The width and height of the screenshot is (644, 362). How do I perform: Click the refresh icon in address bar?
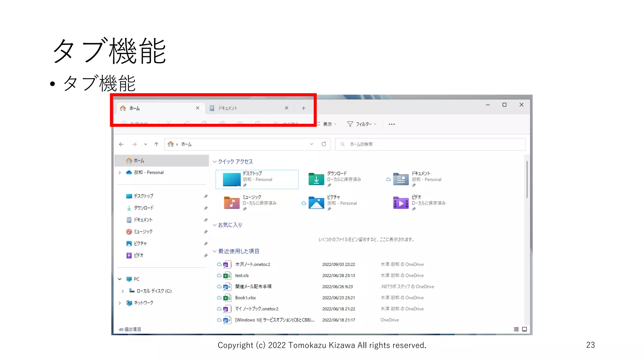324,144
